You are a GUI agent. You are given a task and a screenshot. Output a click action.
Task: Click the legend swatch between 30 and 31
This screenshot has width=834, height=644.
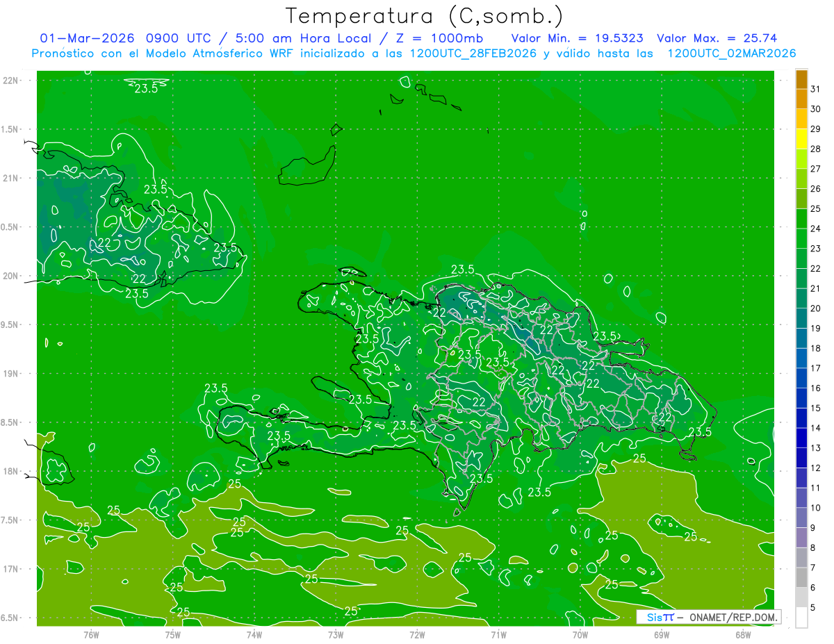pyautogui.click(x=801, y=99)
